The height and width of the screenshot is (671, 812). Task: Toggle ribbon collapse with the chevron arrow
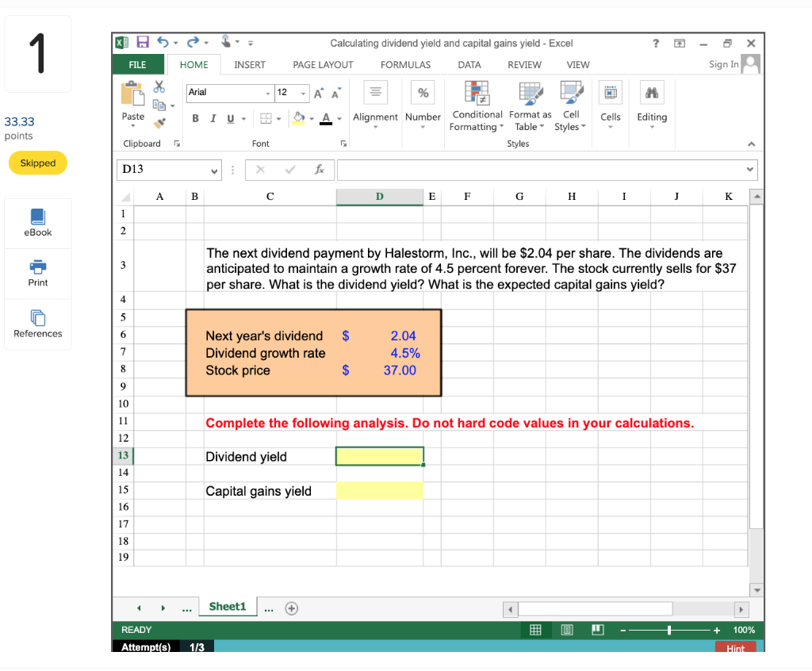click(x=750, y=144)
